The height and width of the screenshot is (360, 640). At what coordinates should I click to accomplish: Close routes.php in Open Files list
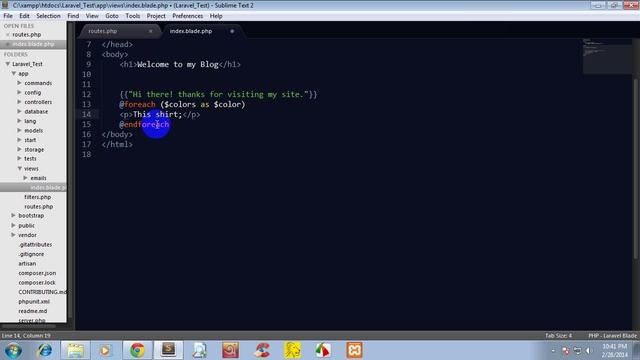point(7,35)
